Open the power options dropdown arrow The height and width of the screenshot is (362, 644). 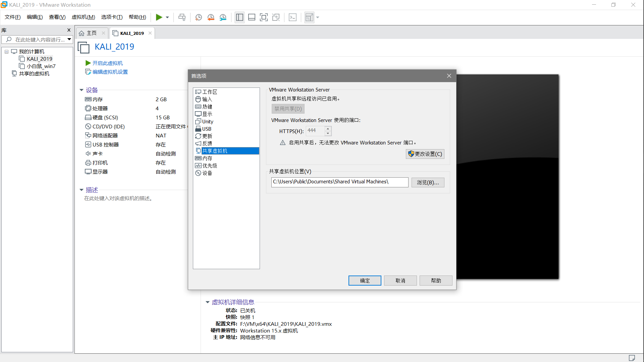pyautogui.click(x=167, y=17)
